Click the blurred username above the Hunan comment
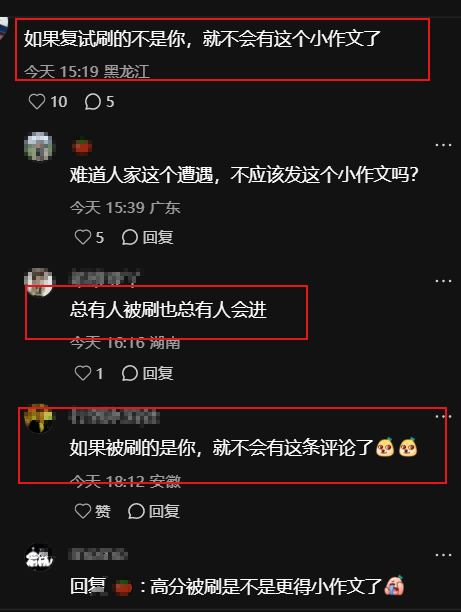Screen dimensions: 461x612 pyautogui.click(x=105, y=278)
